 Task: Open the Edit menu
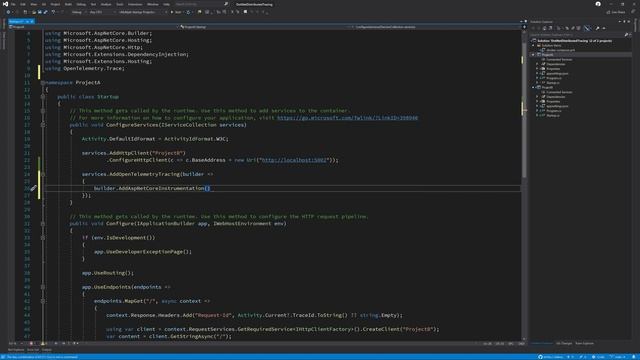pos(23,4)
